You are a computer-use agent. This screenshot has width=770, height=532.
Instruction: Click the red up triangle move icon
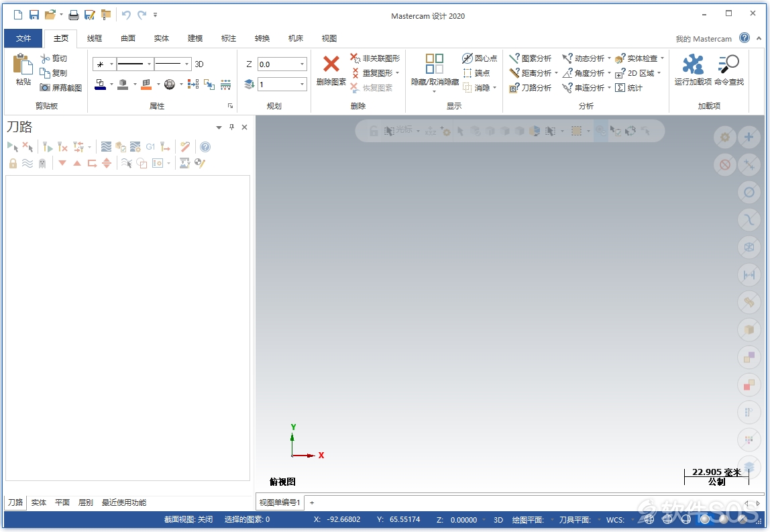(77, 162)
